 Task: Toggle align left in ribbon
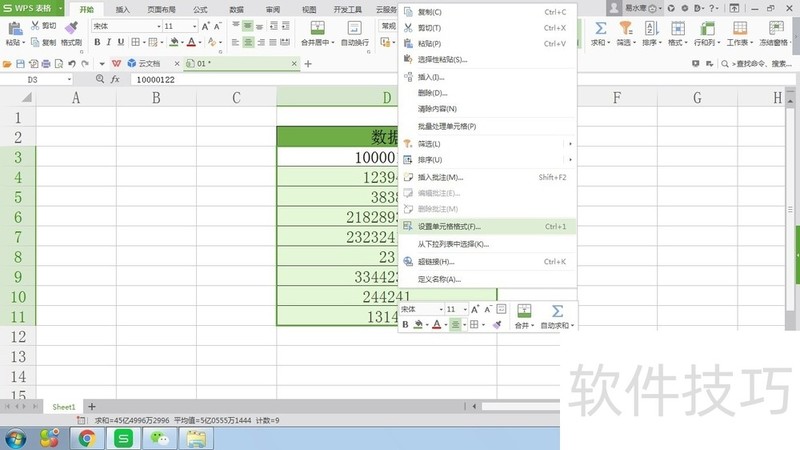click(x=235, y=42)
